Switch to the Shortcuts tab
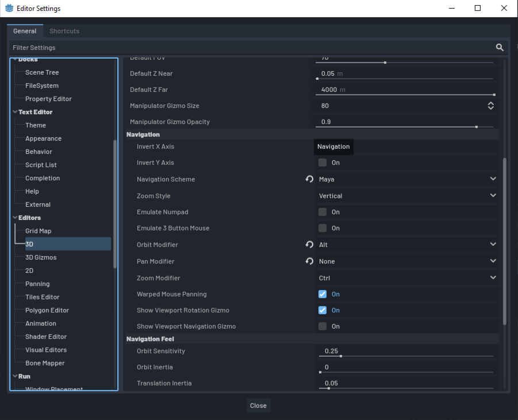 [64, 31]
